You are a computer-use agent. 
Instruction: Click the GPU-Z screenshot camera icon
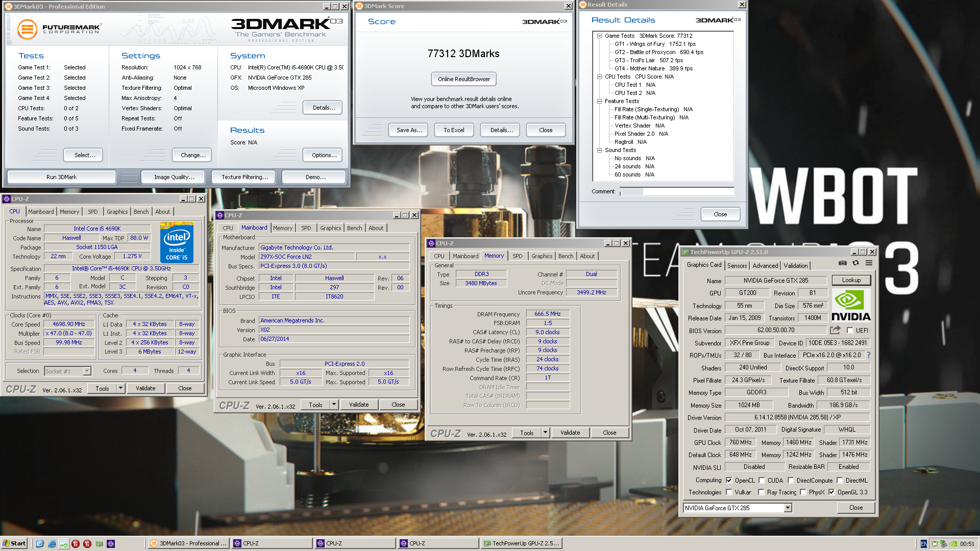pos(842,263)
